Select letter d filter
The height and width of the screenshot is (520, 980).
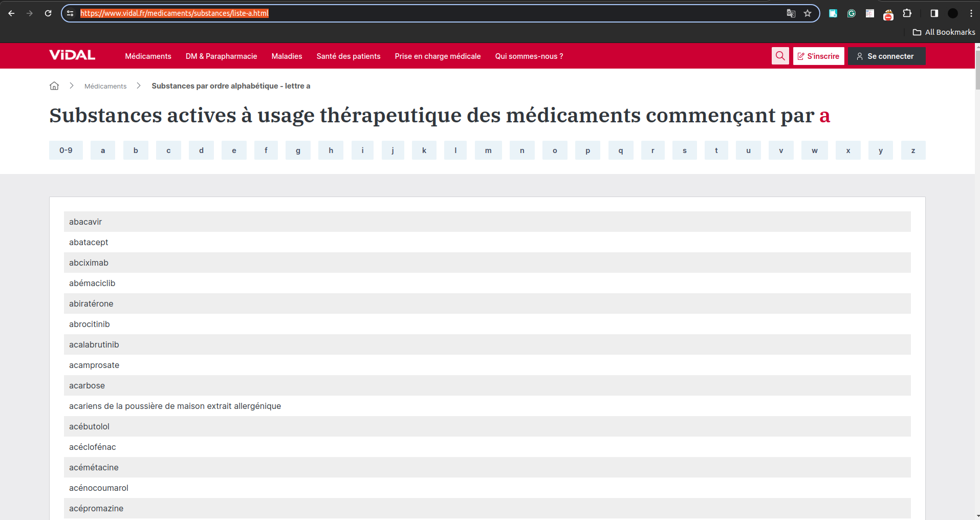click(201, 150)
